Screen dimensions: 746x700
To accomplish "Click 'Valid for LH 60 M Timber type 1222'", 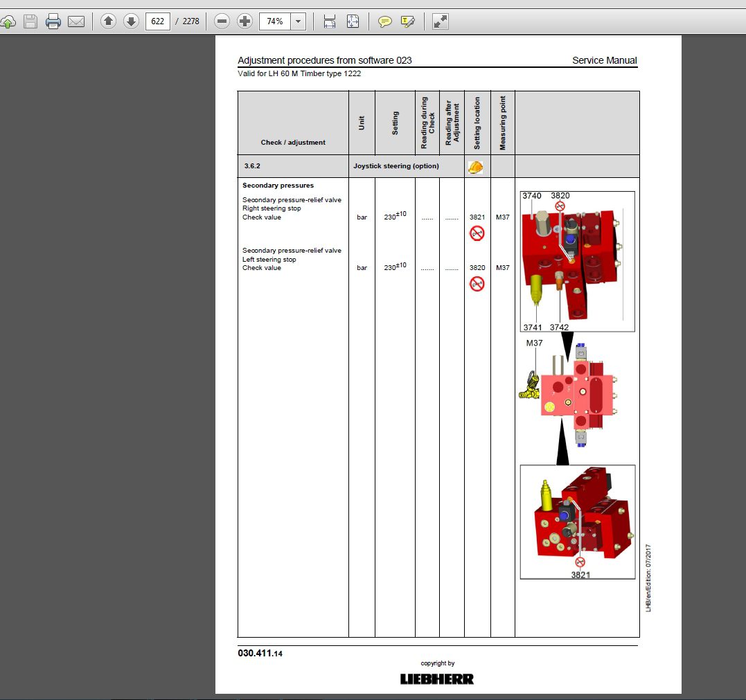I will click(299, 73).
